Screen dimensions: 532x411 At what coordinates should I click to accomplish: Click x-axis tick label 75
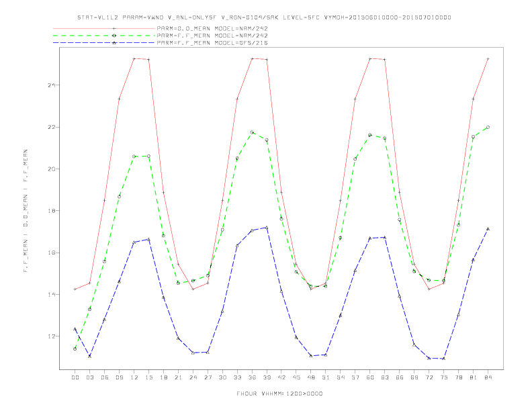tap(444, 377)
